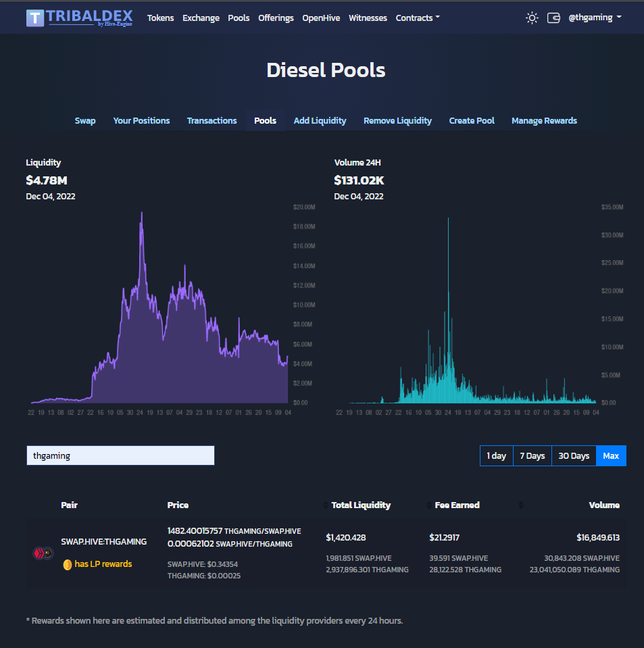Select the Pools tab under Diesel Pools

265,121
